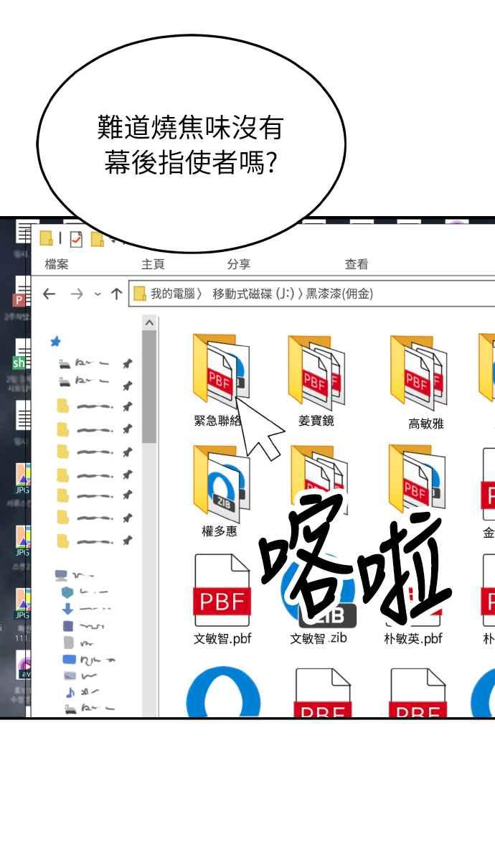This screenshot has width=495, height=868.
Task: Click the 權多惠 folder name label
Action: coord(220,531)
